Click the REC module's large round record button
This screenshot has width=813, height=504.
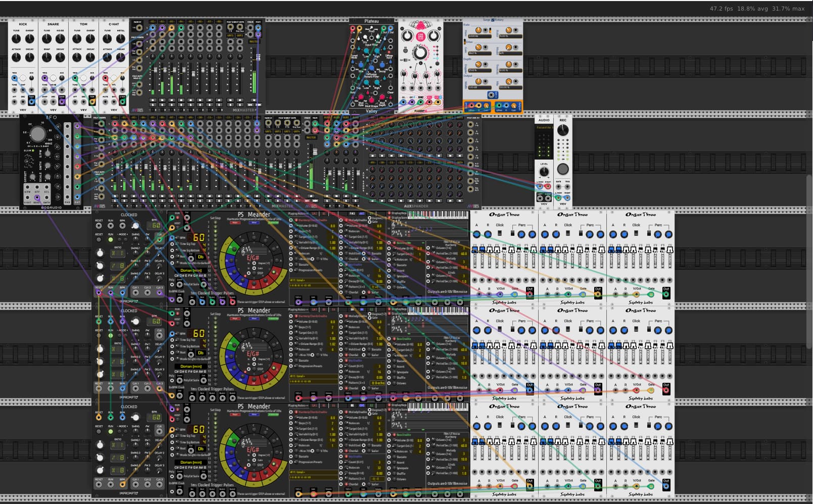pyautogui.click(x=563, y=169)
